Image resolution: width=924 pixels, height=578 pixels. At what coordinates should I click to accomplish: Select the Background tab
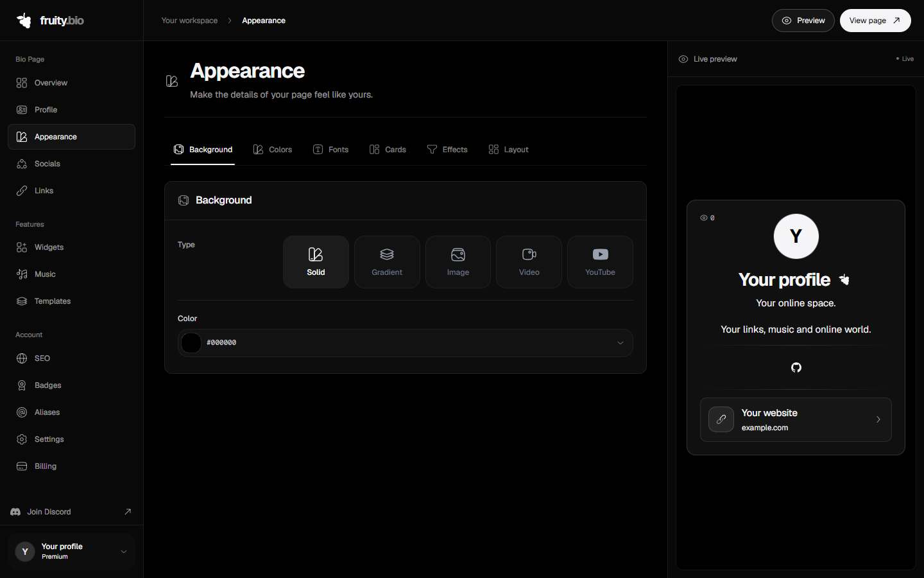[x=203, y=150]
